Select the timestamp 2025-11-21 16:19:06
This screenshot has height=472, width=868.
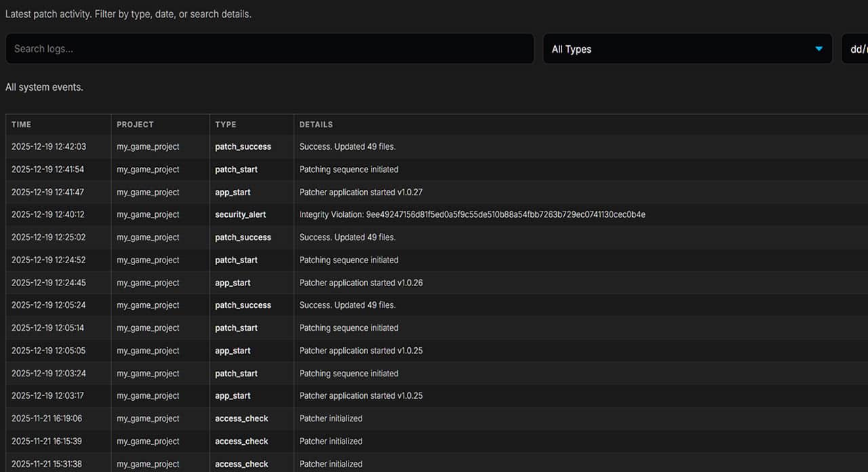point(47,418)
